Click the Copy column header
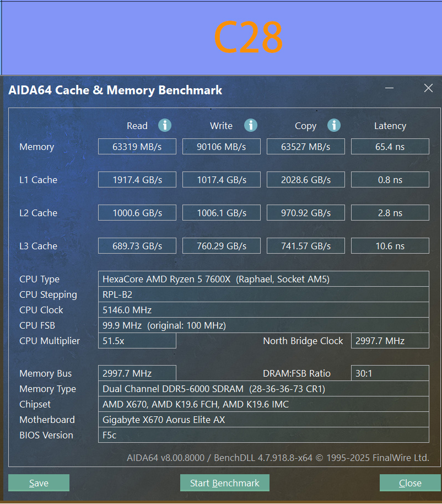This screenshot has height=504, width=442. coord(306,126)
